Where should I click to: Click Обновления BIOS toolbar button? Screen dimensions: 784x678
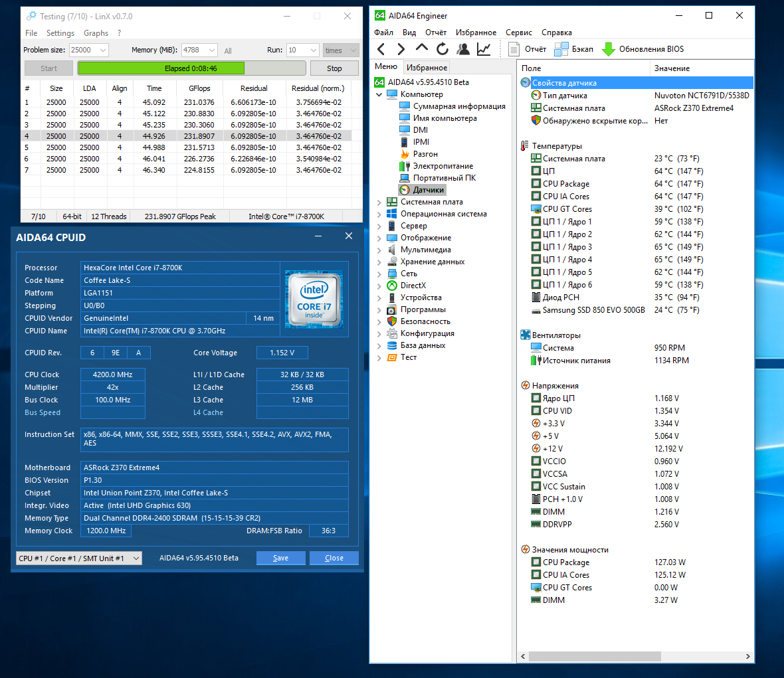tap(643, 49)
